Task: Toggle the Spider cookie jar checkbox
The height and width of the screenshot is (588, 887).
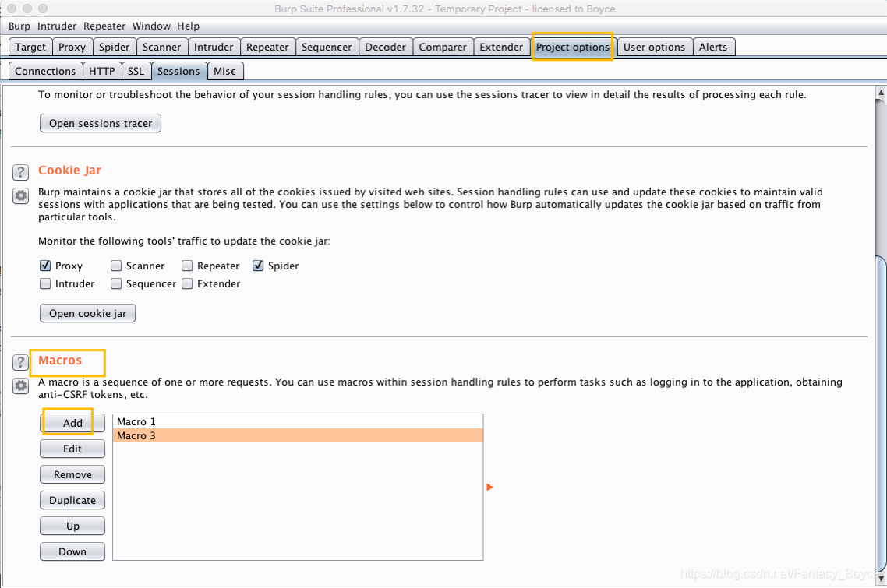Action: tap(258, 266)
